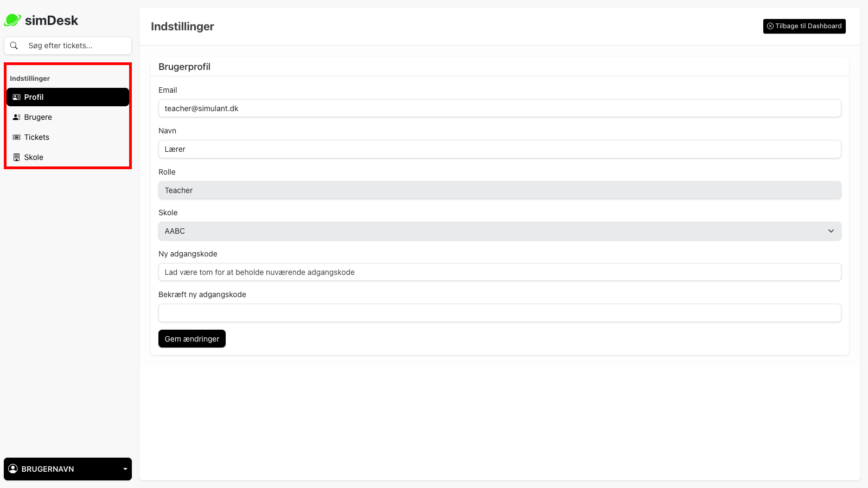
Task: Click the users icon beside Brugere
Action: (x=15, y=117)
